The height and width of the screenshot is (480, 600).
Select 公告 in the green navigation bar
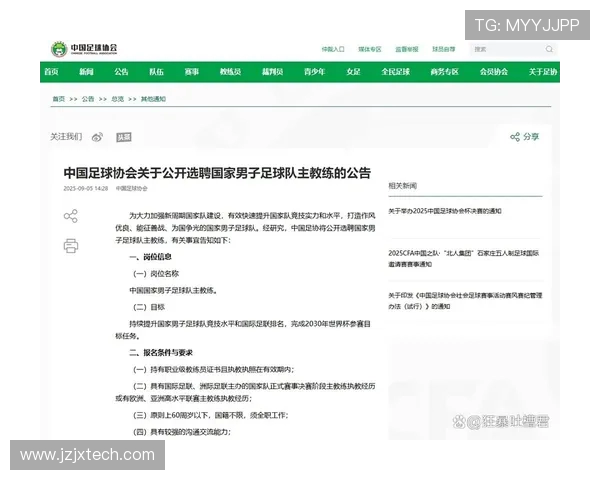[121, 72]
